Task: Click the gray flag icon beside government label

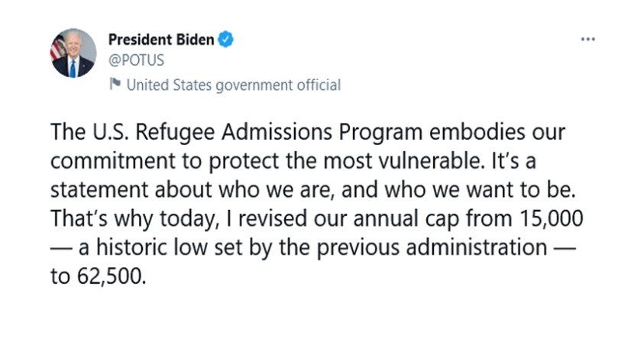Action: [x=115, y=85]
